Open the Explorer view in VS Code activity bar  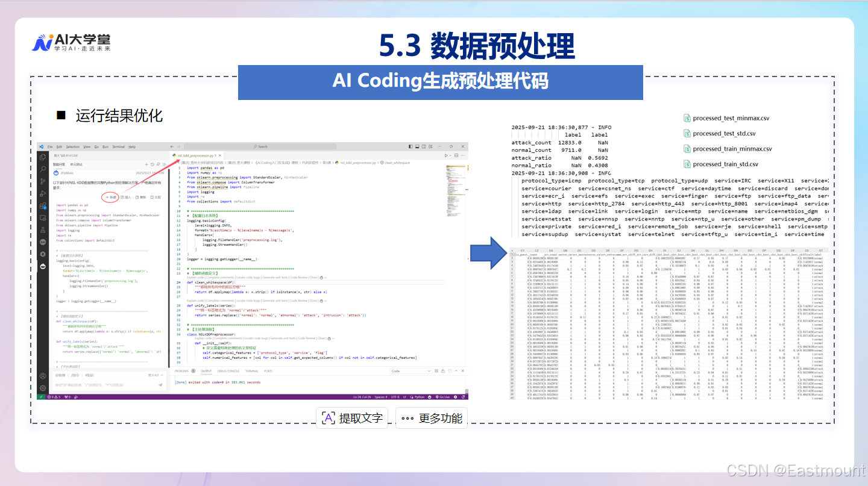43,157
